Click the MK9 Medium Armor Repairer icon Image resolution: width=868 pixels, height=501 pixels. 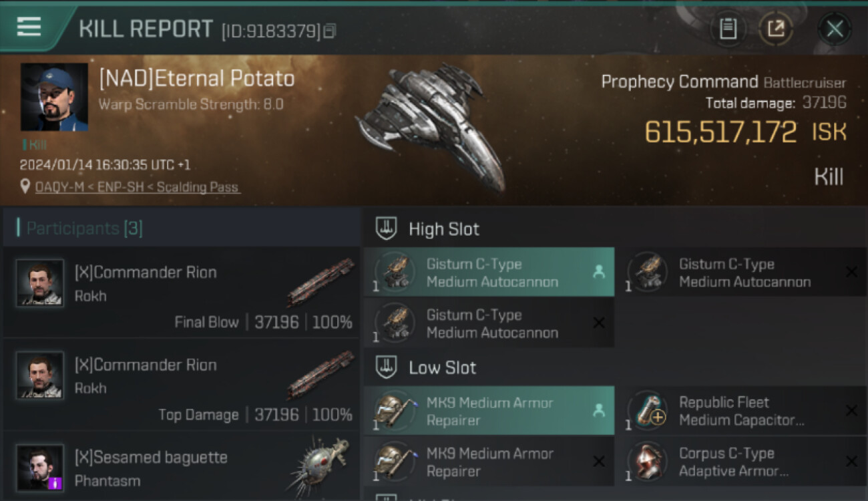[394, 411]
